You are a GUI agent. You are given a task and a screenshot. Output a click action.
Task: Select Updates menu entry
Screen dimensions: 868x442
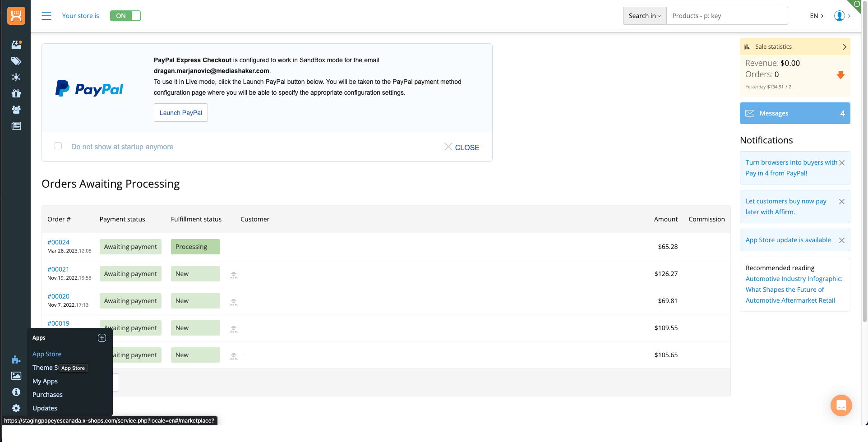tap(45, 408)
